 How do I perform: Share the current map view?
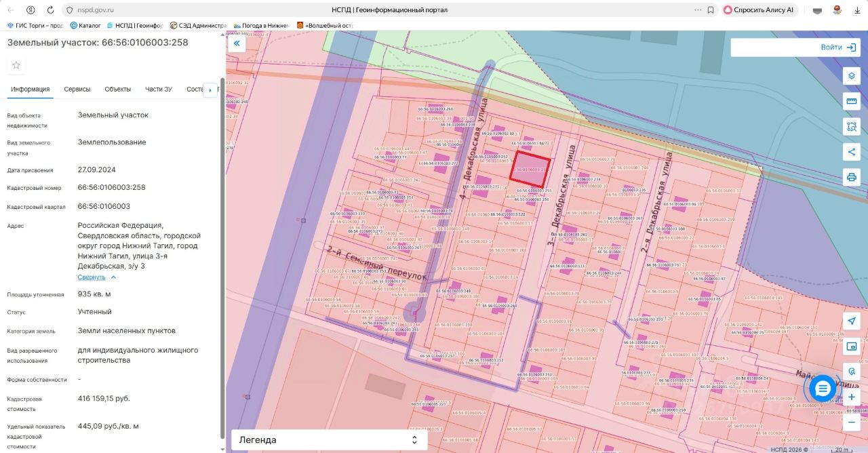pyautogui.click(x=851, y=152)
